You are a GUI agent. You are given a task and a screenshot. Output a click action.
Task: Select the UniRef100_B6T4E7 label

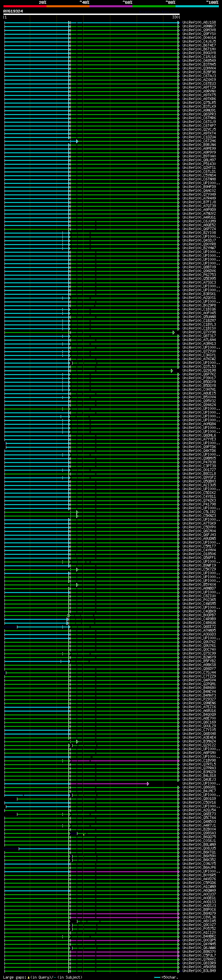coord(199,45)
